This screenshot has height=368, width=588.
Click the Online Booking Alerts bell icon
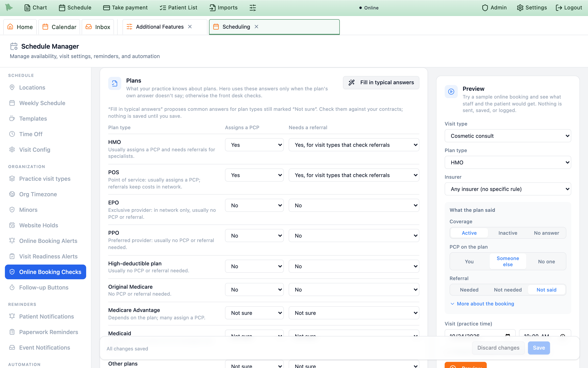[12, 241]
